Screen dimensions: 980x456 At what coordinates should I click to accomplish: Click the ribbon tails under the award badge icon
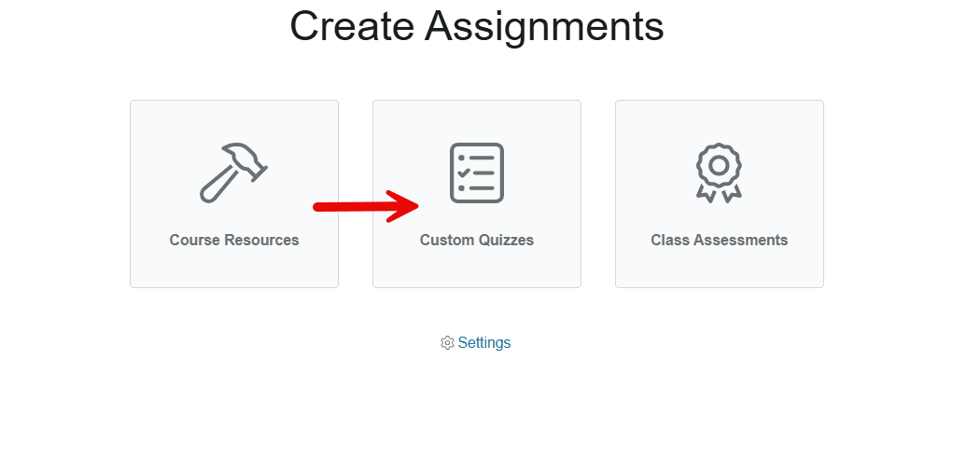coord(719,193)
